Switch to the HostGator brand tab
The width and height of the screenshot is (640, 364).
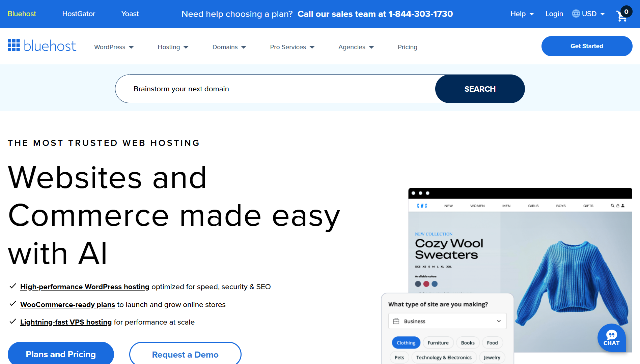pos(79,14)
